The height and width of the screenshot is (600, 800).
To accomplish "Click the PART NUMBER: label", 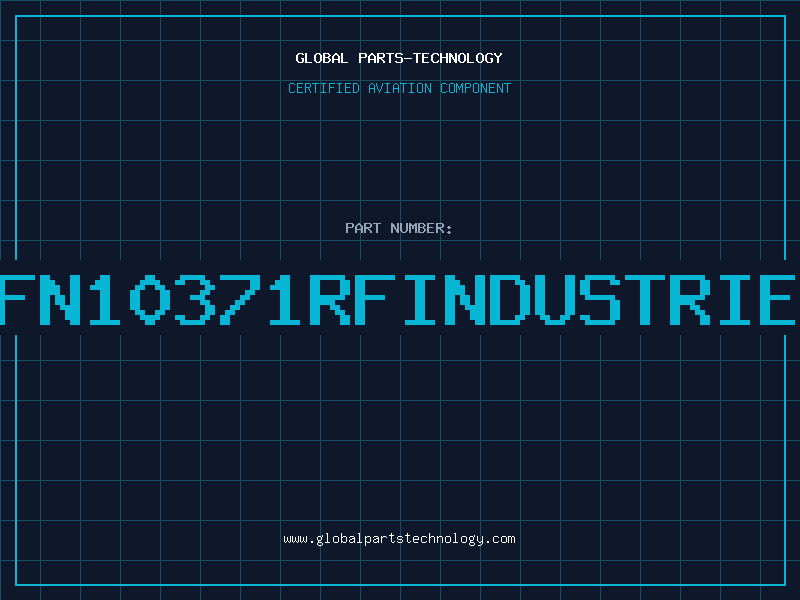I will point(399,228).
